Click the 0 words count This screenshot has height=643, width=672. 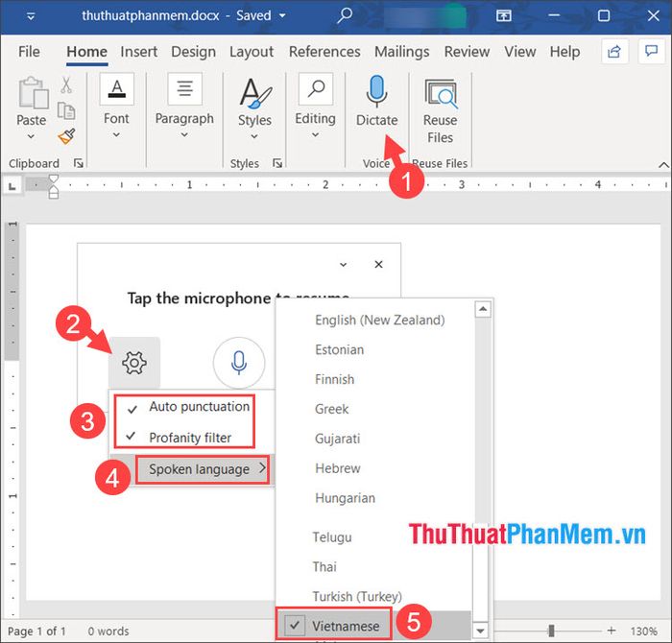click(108, 631)
